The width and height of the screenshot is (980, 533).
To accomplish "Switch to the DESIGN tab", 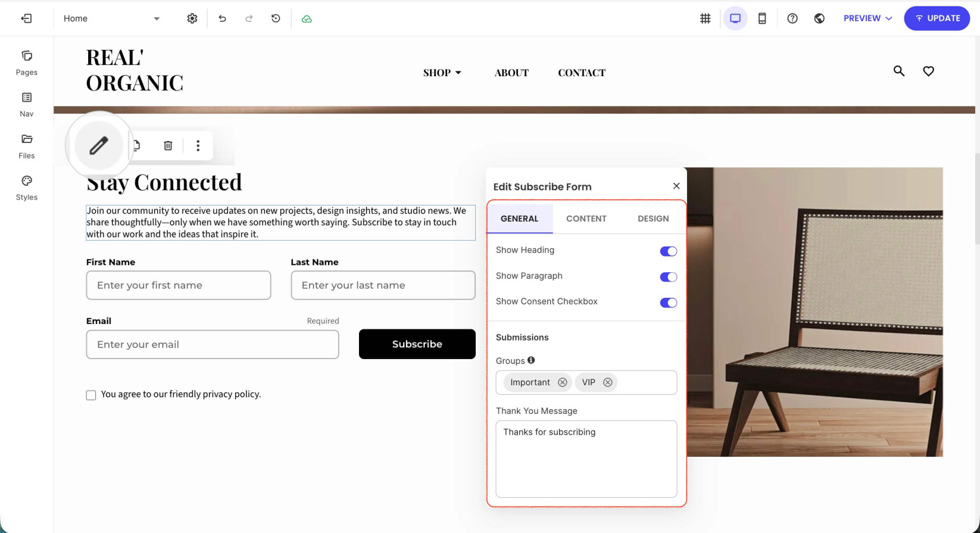I will pos(653,219).
